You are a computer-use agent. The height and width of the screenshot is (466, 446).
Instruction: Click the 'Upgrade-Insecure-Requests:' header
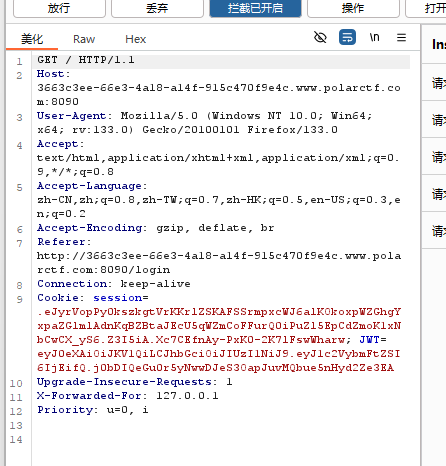tap(127, 382)
